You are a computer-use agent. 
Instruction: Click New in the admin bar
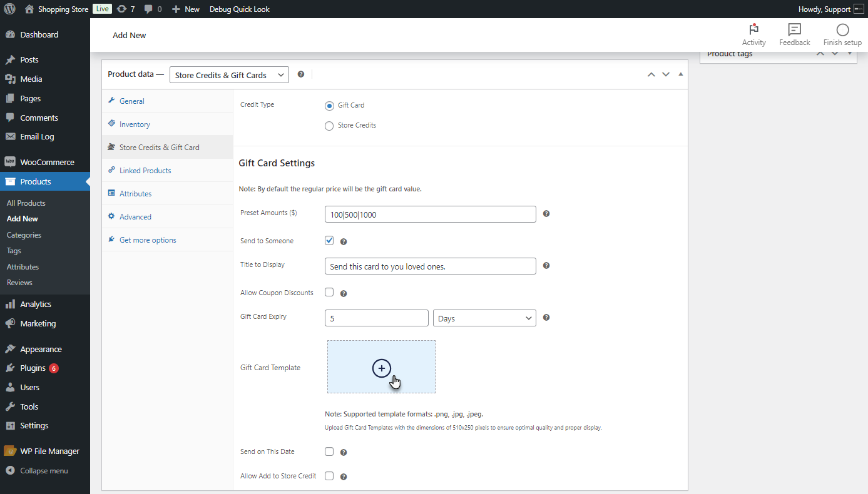185,9
